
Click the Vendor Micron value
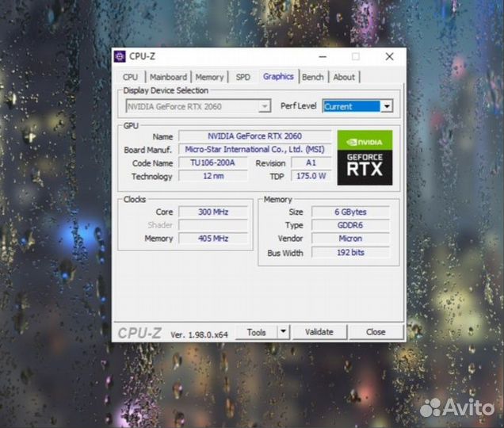tap(350, 239)
